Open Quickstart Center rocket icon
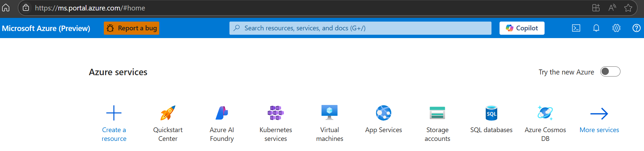The image size is (644, 151). click(168, 113)
